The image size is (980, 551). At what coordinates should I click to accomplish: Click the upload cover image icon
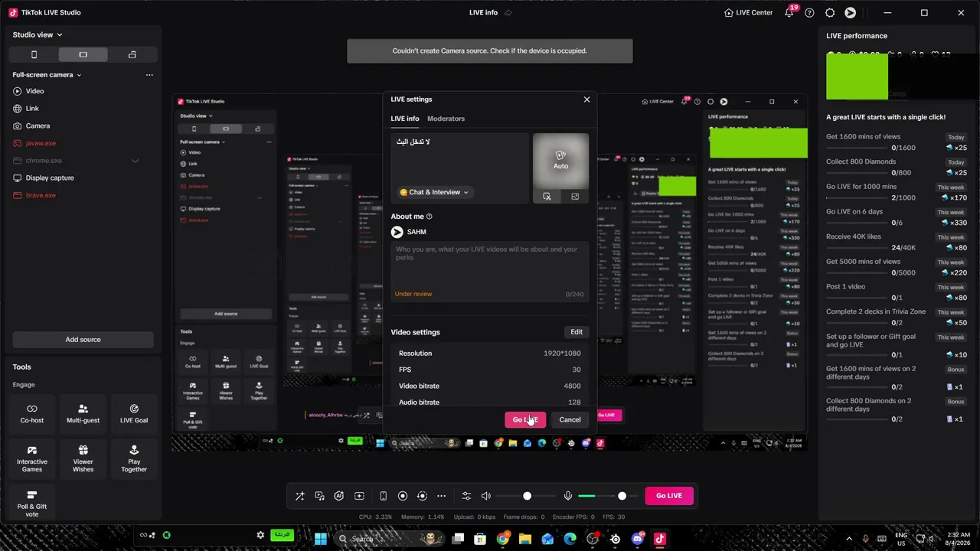pyautogui.click(x=575, y=197)
